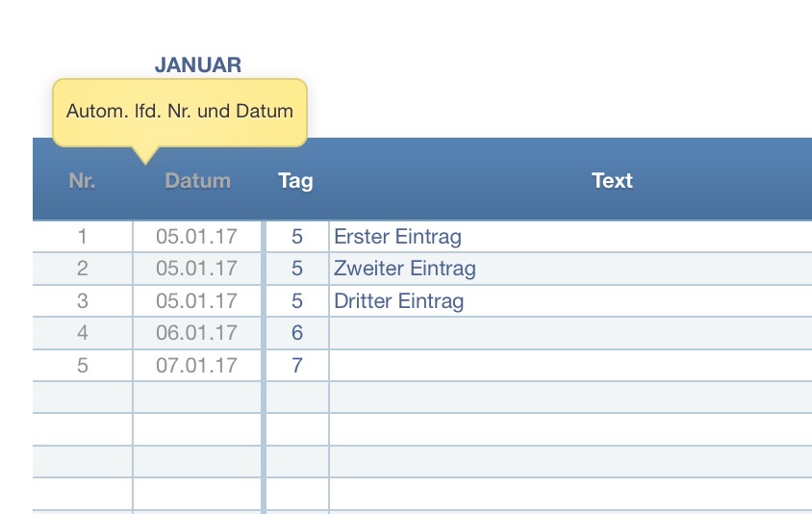This screenshot has height=514, width=812.
Task: Select the Nr. cell showing 4
Action: click(x=83, y=333)
